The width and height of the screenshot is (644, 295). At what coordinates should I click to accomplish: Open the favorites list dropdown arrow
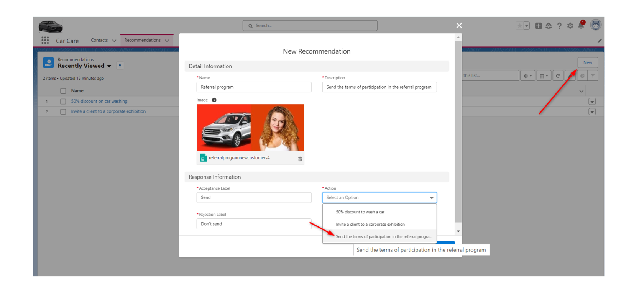coord(527,26)
